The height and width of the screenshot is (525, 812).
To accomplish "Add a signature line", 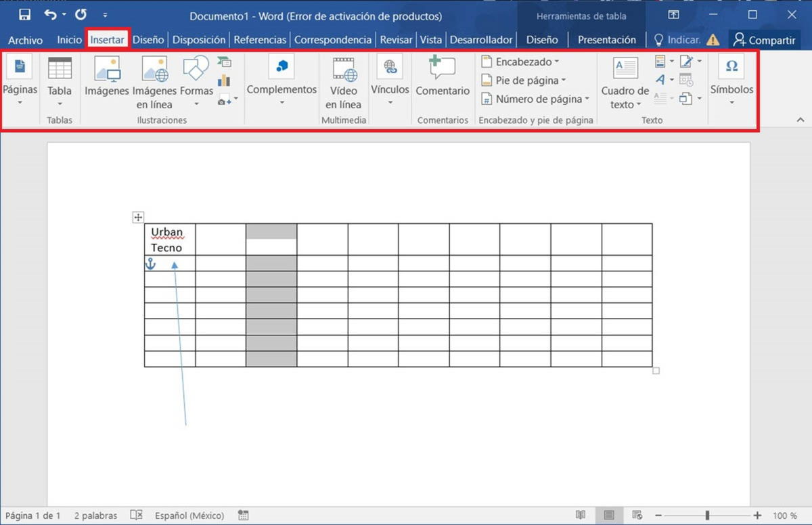I will 685,61.
